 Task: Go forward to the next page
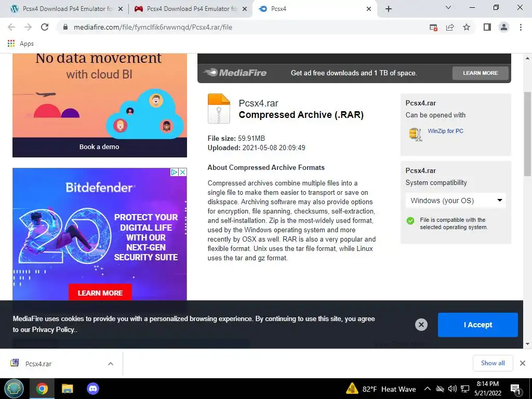[28, 27]
